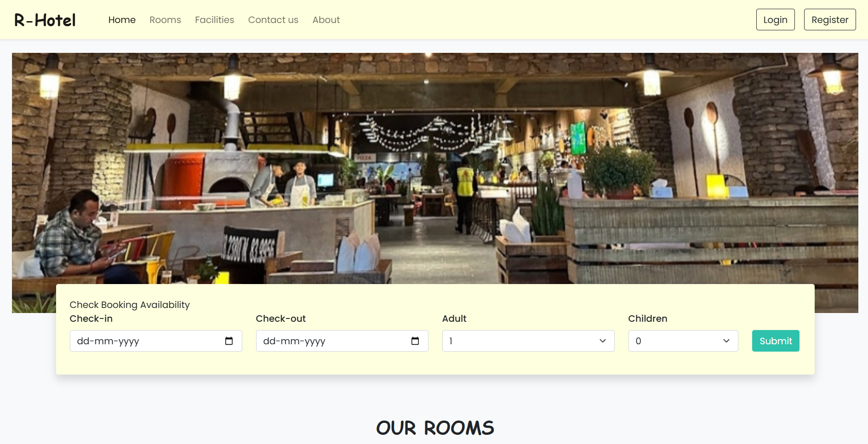This screenshot has width=868, height=444.
Task: Open the Facilities navigation link
Action: 215,20
